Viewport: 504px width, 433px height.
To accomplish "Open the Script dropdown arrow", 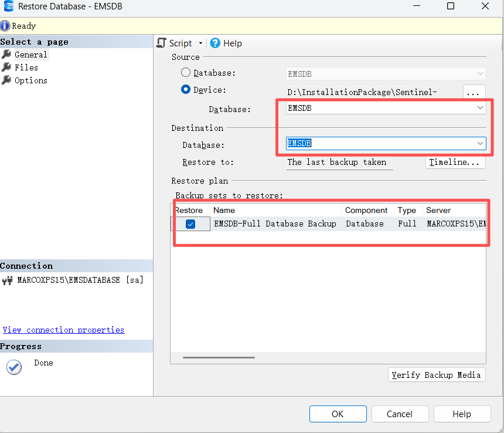I will 200,43.
